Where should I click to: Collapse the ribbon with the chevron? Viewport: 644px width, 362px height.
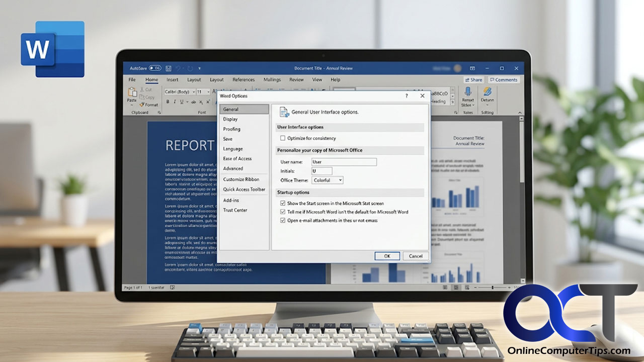(x=519, y=113)
